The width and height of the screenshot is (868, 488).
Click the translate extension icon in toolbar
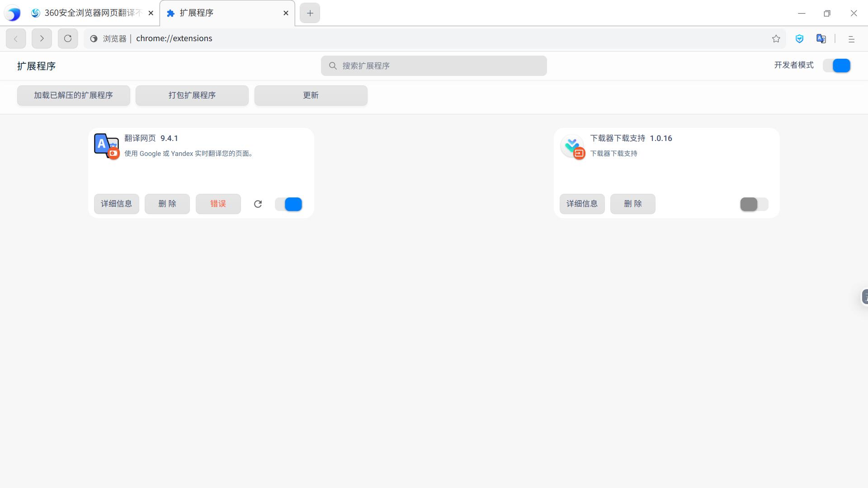(x=821, y=39)
